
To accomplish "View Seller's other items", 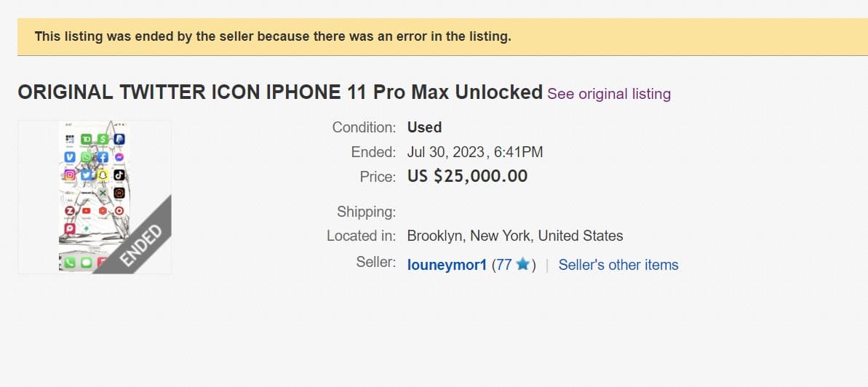I will tap(618, 265).
